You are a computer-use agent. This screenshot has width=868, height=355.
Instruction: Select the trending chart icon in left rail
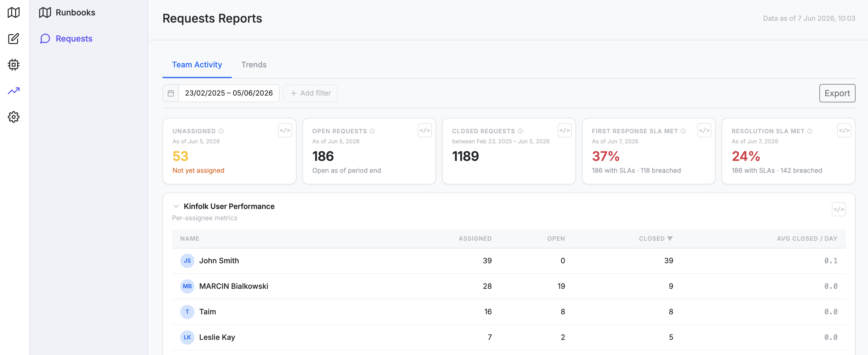click(13, 91)
